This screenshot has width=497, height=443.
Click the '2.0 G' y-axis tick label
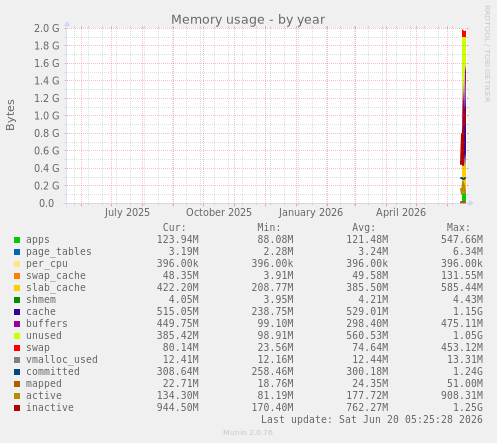click(x=47, y=28)
